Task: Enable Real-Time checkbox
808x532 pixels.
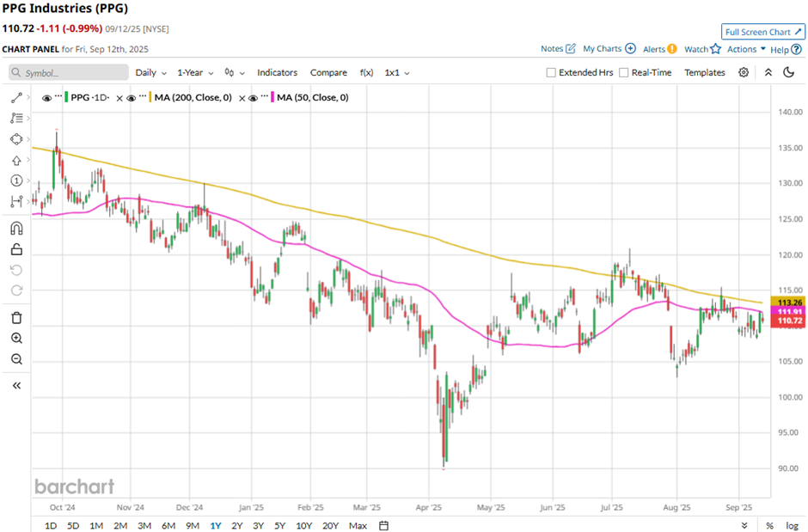Action: pos(623,72)
